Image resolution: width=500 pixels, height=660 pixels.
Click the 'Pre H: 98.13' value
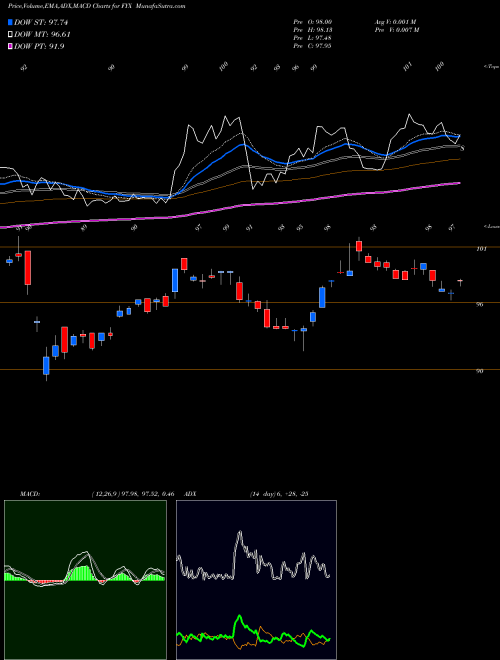[313, 29]
